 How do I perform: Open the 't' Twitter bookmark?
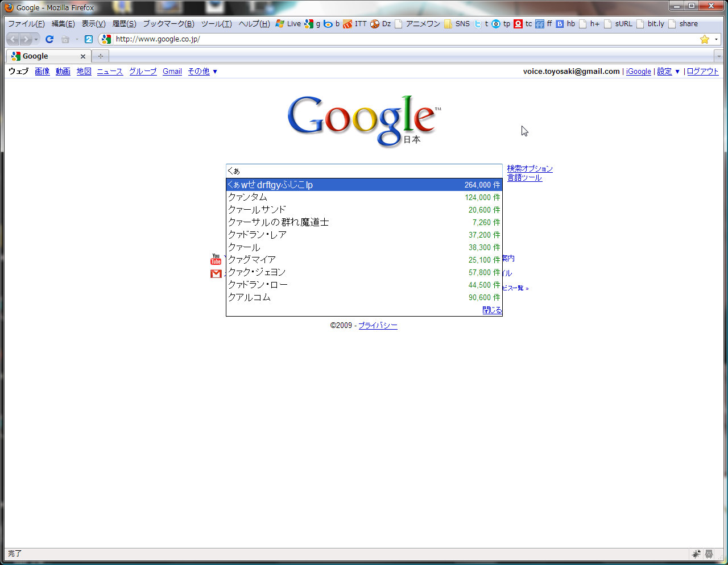coord(481,24)
